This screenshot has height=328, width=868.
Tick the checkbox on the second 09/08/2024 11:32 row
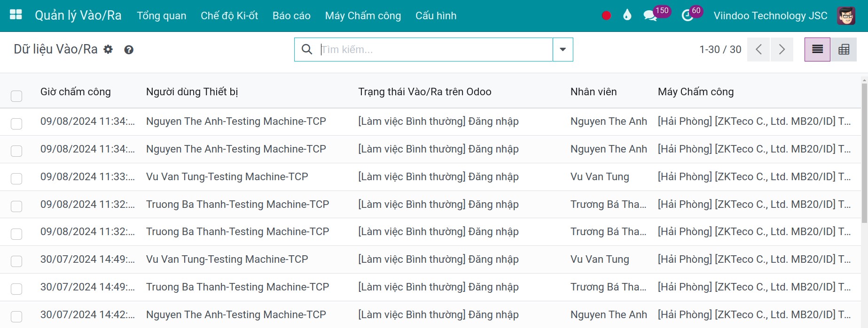point(16,234)
